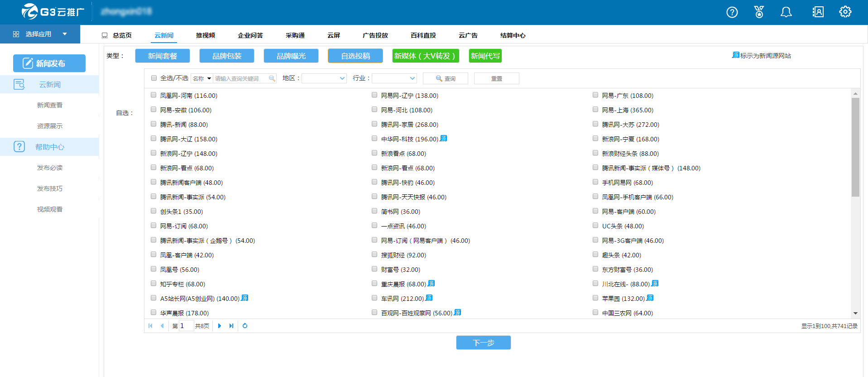This screenshot has height=377, width=868.
Task: Click the G3云推厂 logo
Action: tap(53, 11)
